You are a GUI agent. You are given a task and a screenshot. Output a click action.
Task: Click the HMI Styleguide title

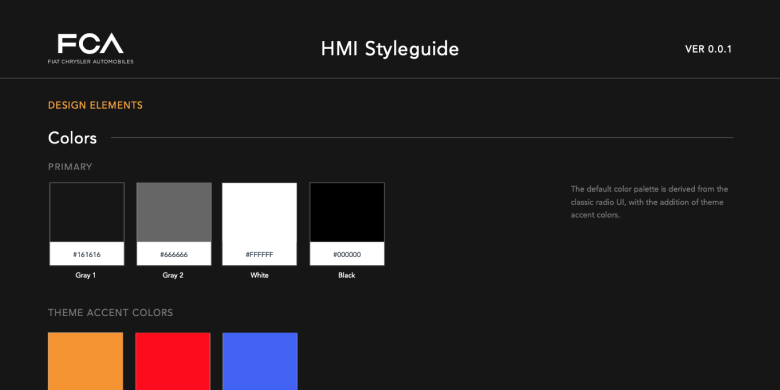click(x=390, y=49)
